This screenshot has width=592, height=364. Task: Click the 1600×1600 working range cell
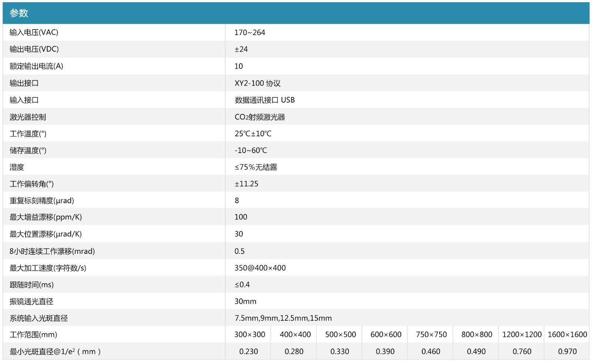567,335
